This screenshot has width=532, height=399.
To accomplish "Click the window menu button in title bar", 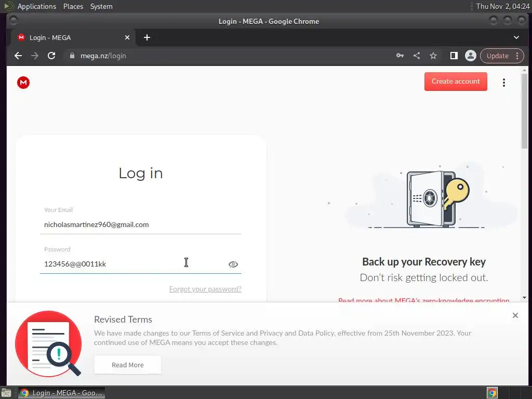I will click(x=13, y=21).
